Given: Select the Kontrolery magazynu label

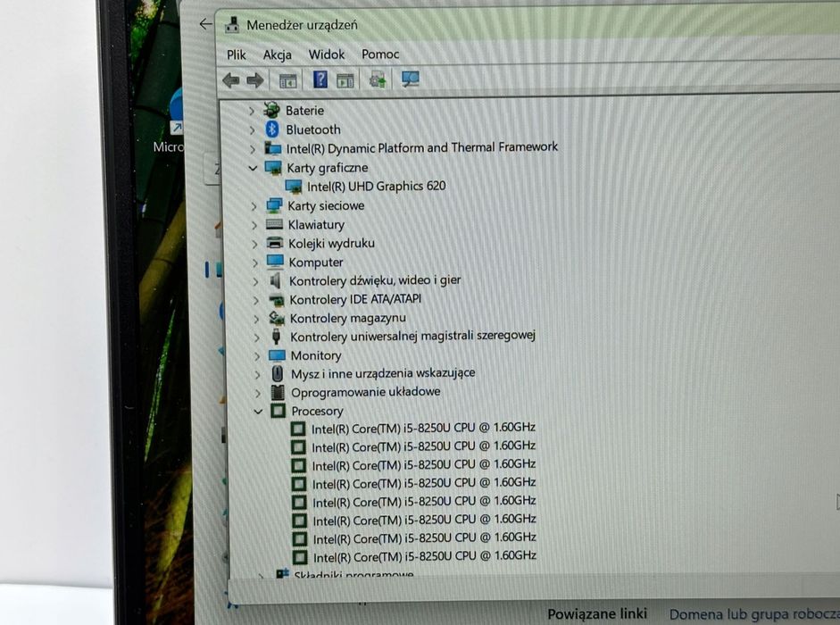Looking at the screenshot, I should click(347, 319).
